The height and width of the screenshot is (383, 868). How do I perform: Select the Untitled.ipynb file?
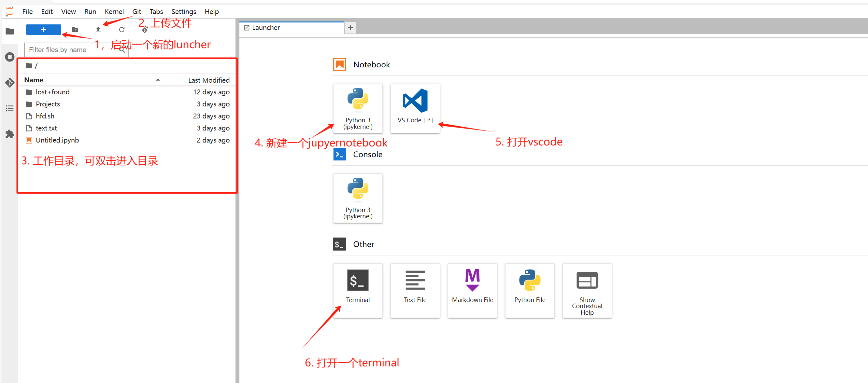(x=57, y=140)
